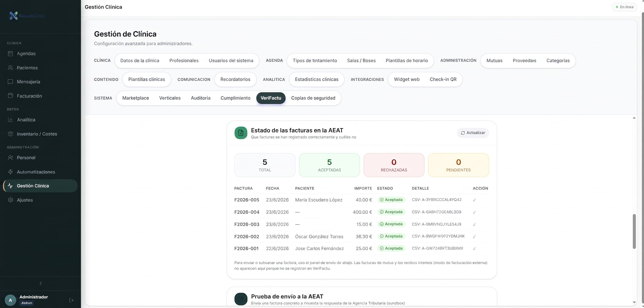
Task: Open Copias de seguridad tab
Action: click(313, 98)
